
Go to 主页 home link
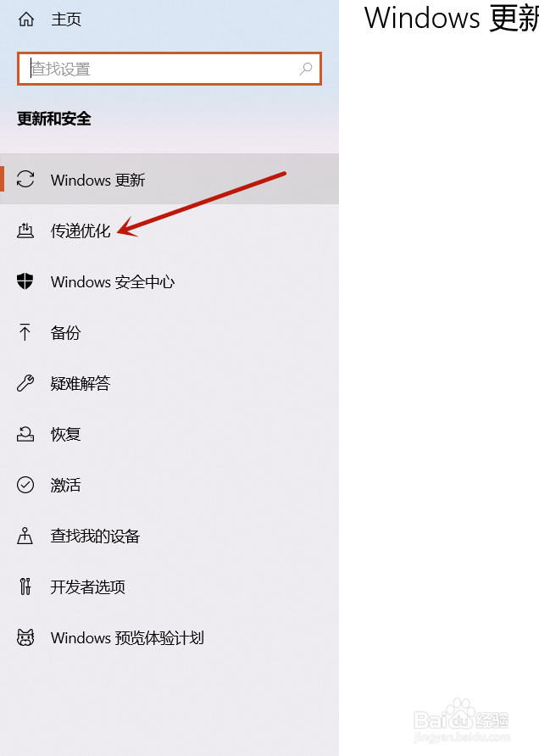[66, 19]
